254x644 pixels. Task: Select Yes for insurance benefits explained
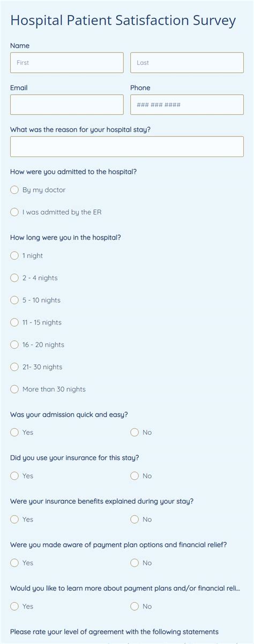tap(14, 519)
